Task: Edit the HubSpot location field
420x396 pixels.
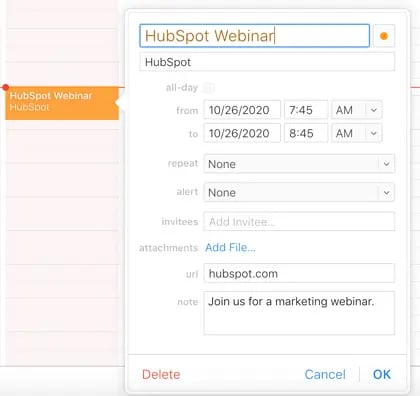Action: point(267,62)
